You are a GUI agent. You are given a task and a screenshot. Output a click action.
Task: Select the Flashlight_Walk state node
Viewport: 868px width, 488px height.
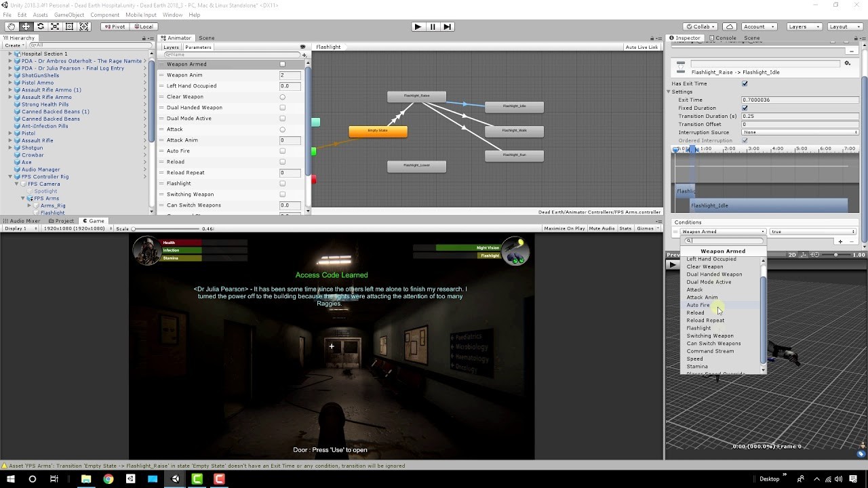click(514, 130)
